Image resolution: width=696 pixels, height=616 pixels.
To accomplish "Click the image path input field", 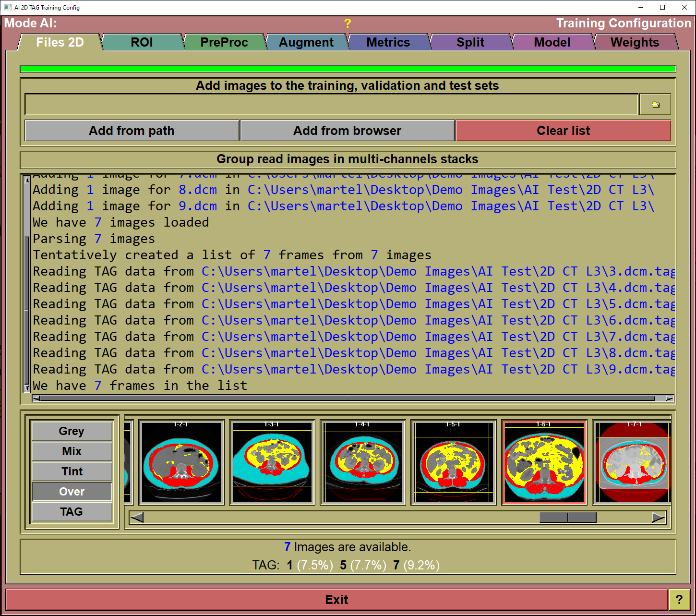I will (331, 105).
